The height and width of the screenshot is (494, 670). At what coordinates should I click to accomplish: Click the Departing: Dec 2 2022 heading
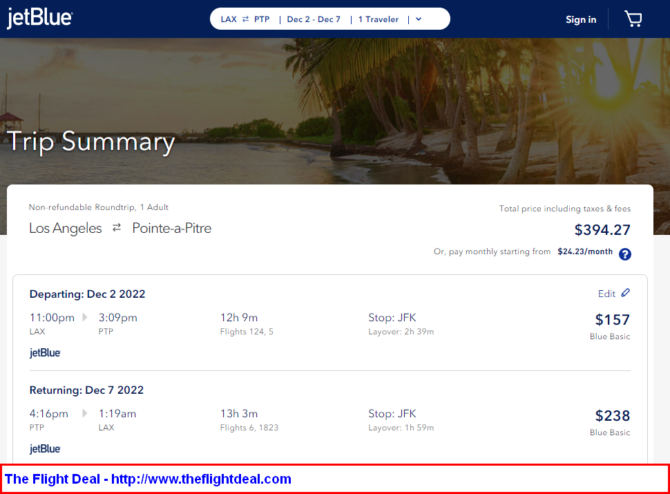click(x=87, y=294)
